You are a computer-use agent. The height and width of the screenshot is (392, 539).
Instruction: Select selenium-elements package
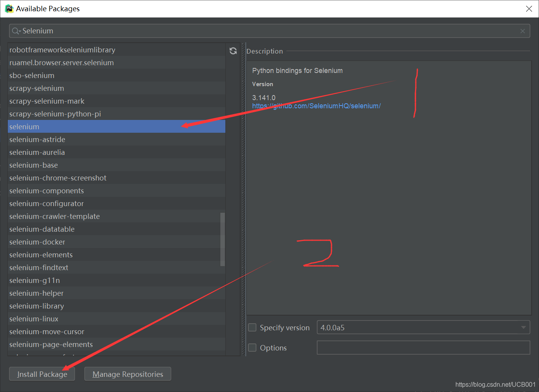117,255
